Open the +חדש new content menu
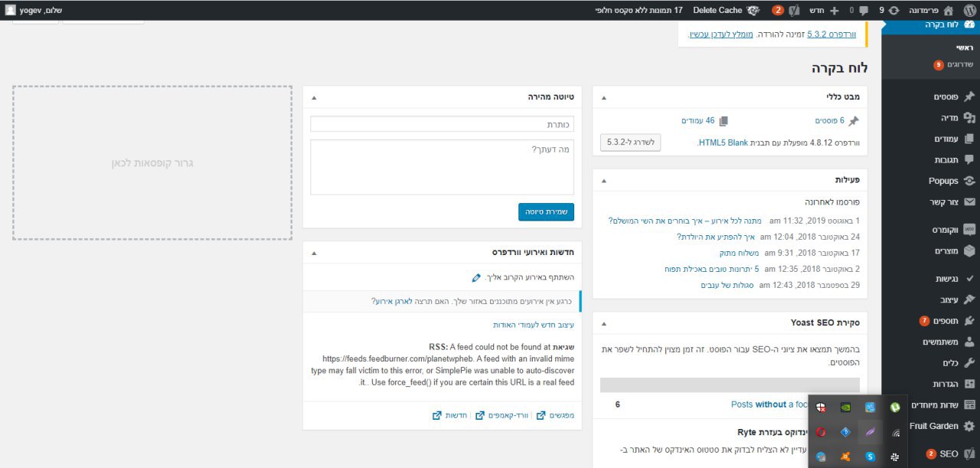The height and width of the screenshot is (468, 980). [x=824, y=10]
